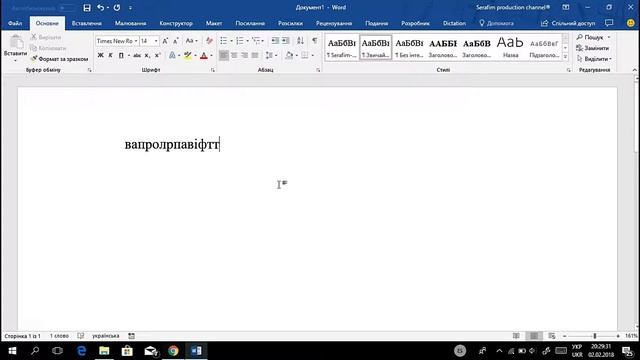
Task: Align text left
Action: tap(224, 55)
